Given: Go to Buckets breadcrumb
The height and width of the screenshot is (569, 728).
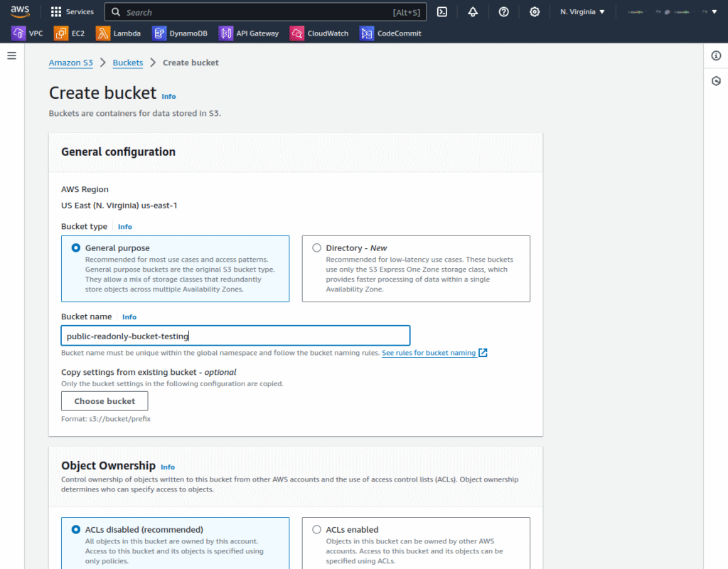Looking at the screenshot, I should tap(128, 63).
